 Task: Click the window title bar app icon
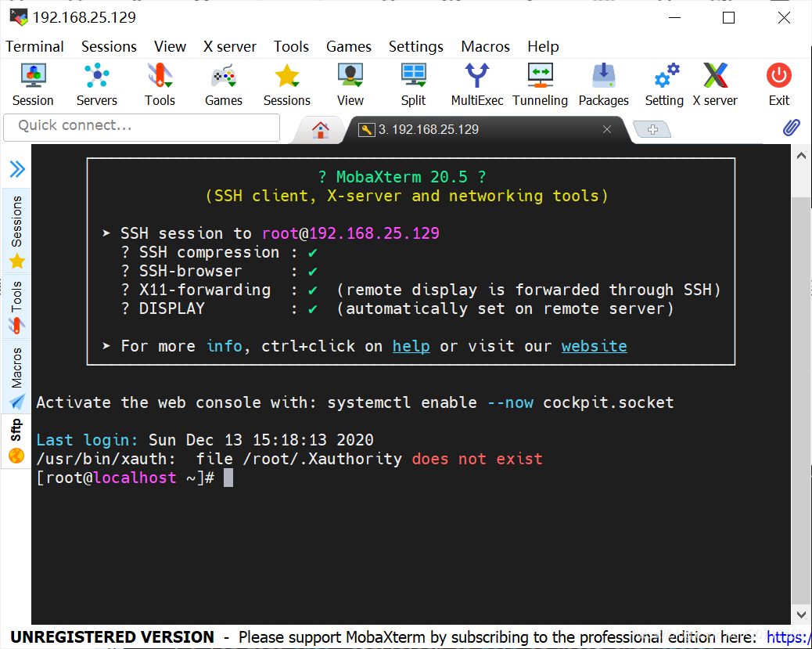(19, 17)
